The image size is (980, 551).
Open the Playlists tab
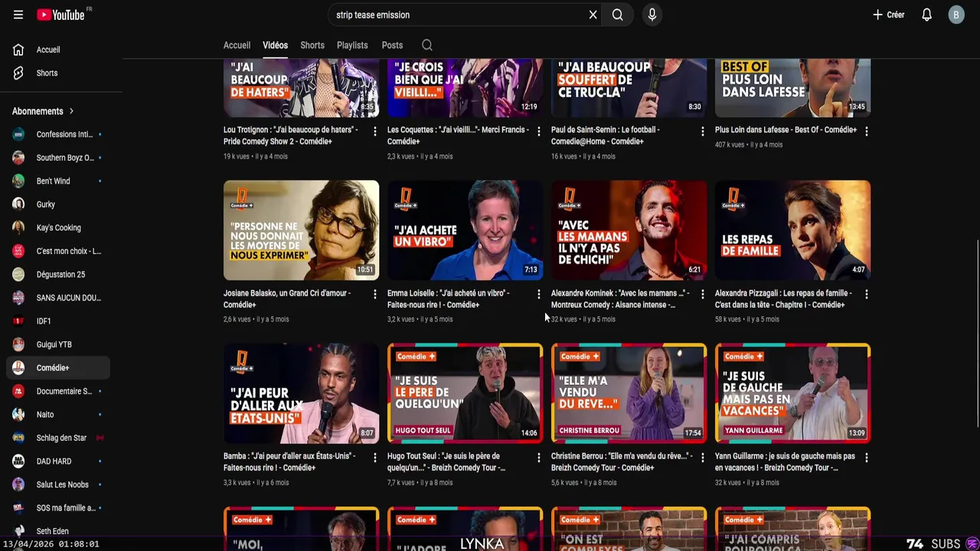pyautogui.click(x=352, y=45)
